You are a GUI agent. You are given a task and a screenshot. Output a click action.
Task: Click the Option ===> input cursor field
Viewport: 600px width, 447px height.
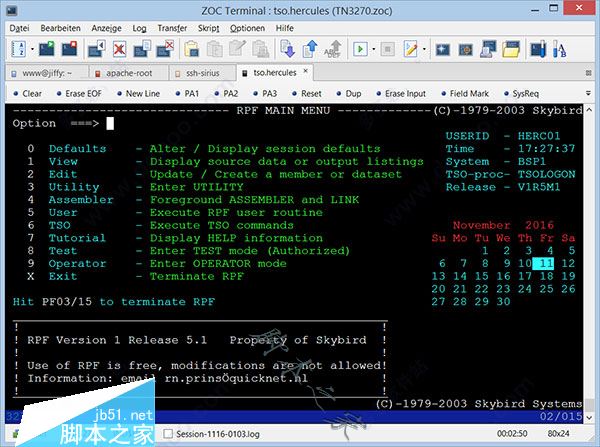pos(111,124)
